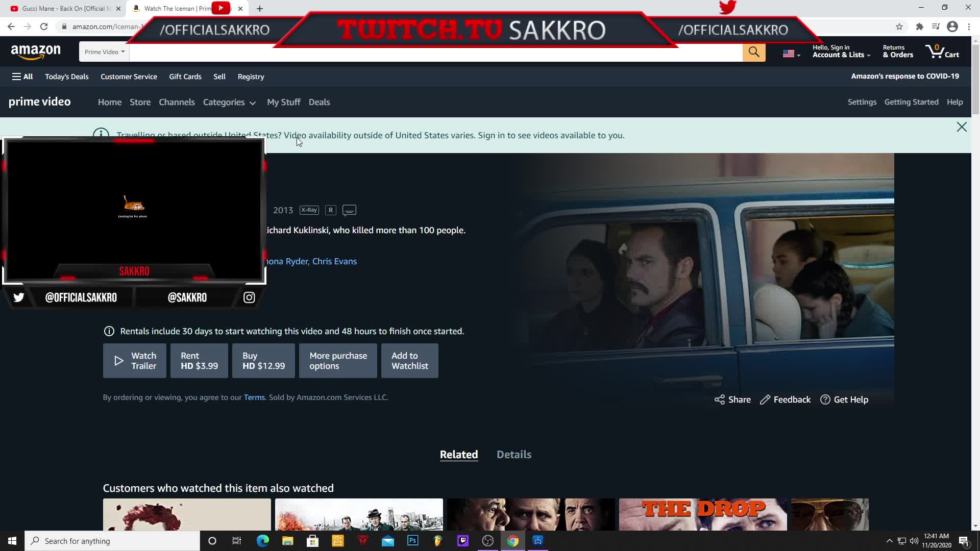Click the subtitles badge icon
Screen dimensions: 980x551
point(349,210)
